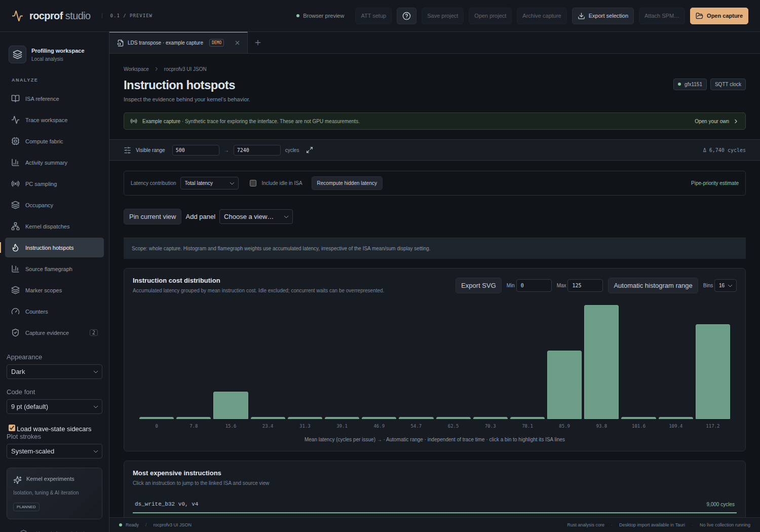The width and height of the screenshot is (760, 532).
Task: Enable Include idle in ISA checkbox
Action: 253,183
